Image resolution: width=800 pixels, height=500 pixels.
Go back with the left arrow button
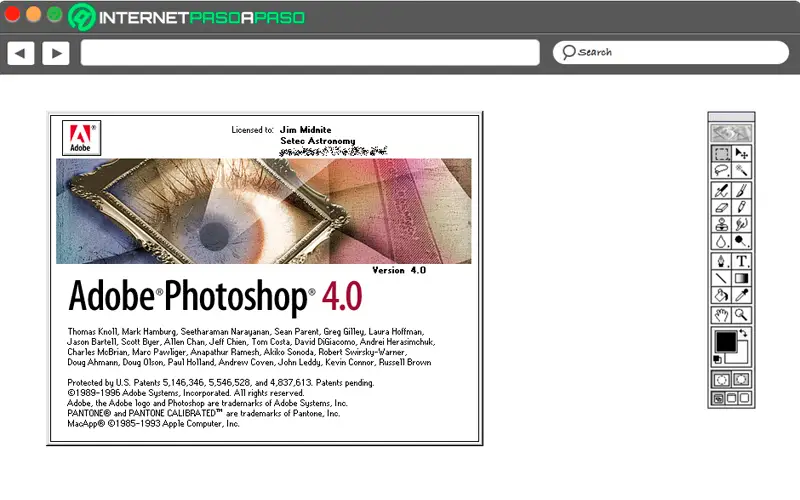[21, 53]
